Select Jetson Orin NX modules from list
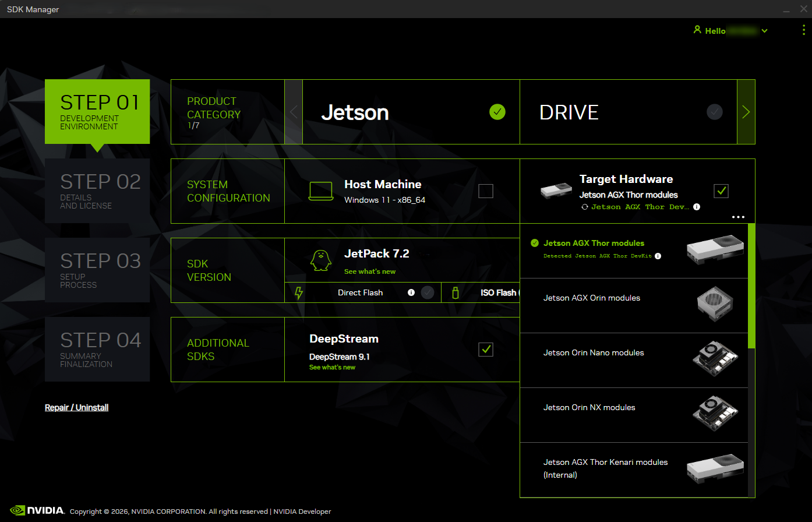 634,415
